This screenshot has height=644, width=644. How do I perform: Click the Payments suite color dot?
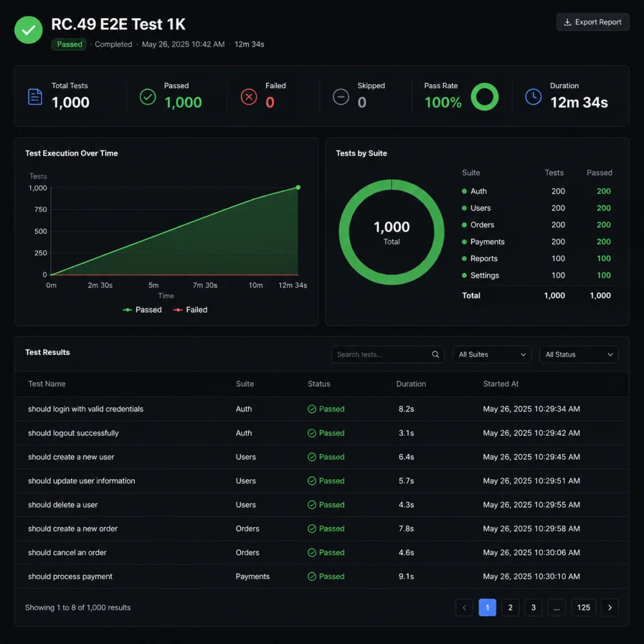[x=464, y=242]
